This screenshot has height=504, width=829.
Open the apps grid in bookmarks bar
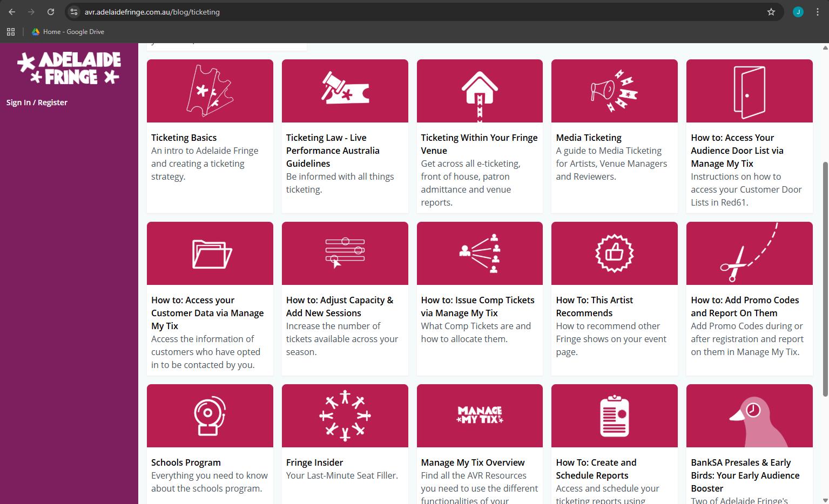click(11, 32)
